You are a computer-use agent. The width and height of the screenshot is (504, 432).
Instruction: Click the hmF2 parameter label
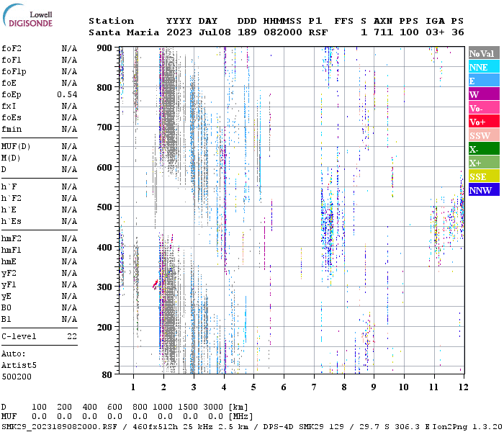tap(12, 238)
